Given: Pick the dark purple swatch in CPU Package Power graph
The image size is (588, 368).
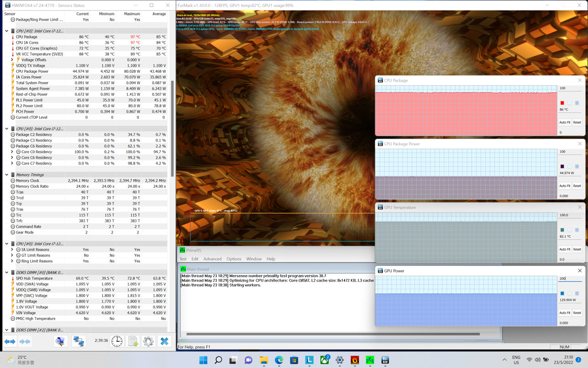Looking at the screenshot, I should point(562,167).
